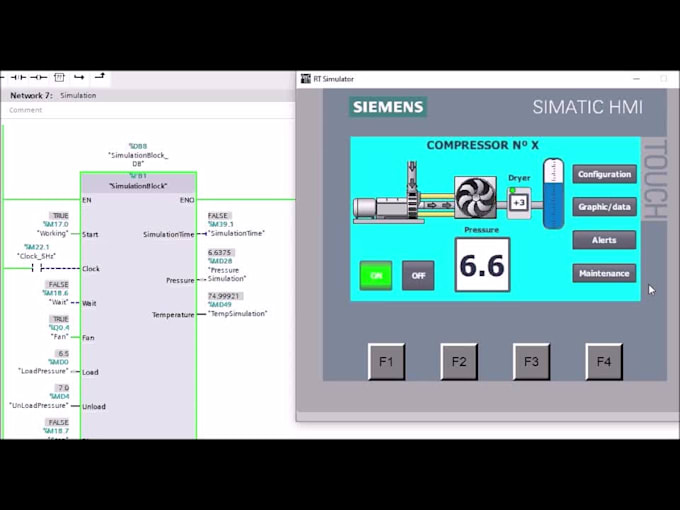
Task: Click the "Pressure Simulation" output tag
Action: (x=227, y=275)
